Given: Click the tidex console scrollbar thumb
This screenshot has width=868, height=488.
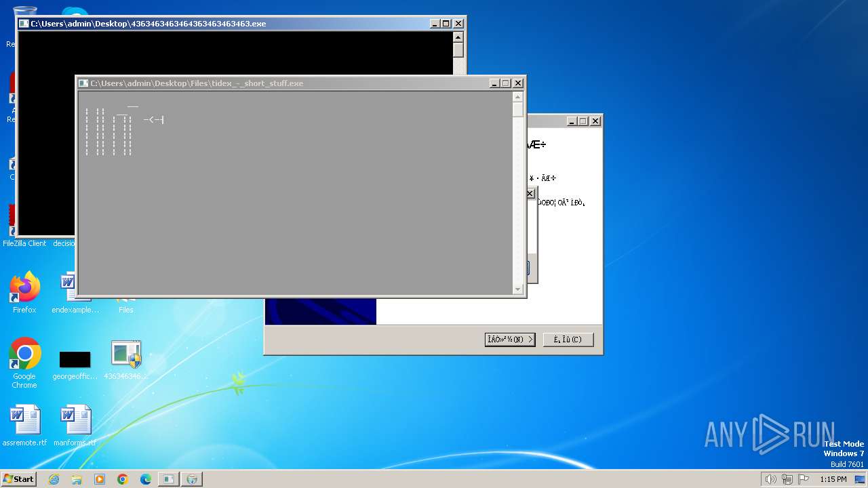Looking at the screenshot, I should point(518,110).
